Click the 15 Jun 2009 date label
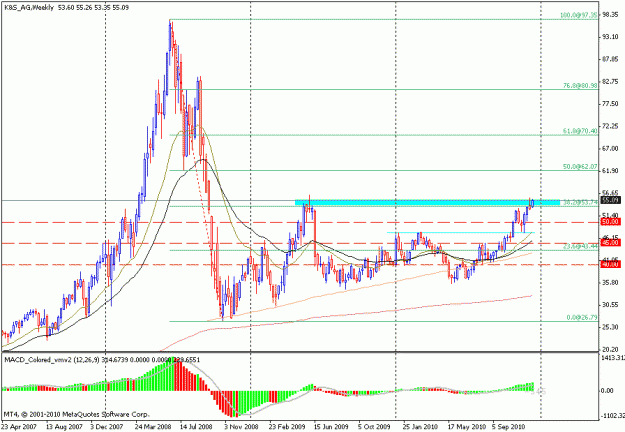 pos(331,427)
